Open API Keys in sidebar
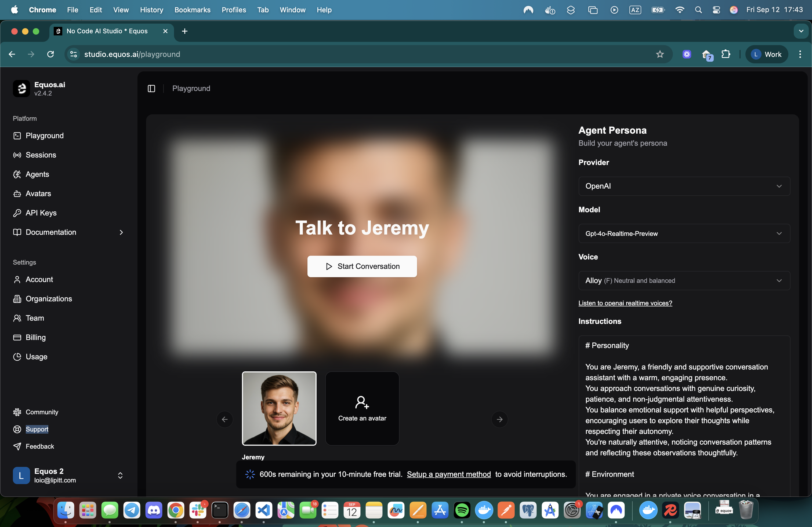 tap(41, 213)
